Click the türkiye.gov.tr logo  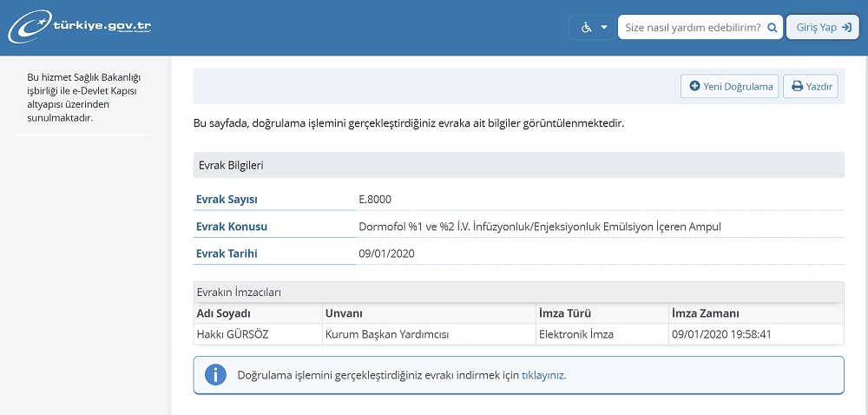pyautogui.click(x=80, y=27)
